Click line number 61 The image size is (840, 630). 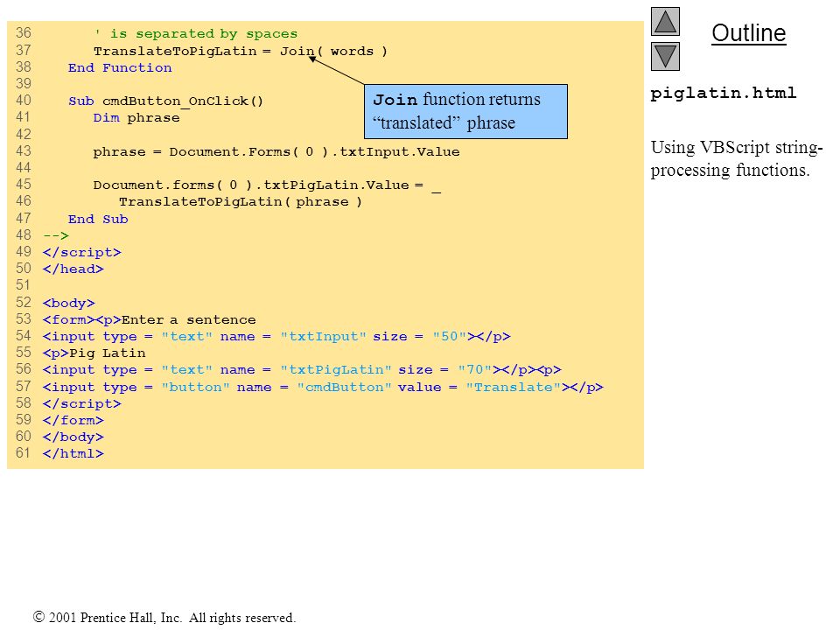(23, 453)
